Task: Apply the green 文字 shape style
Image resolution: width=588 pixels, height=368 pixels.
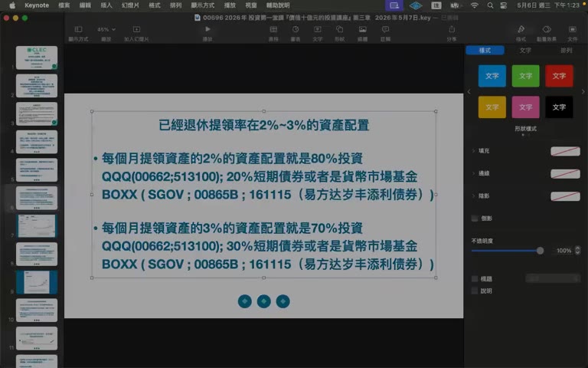Action: [525, 76]
